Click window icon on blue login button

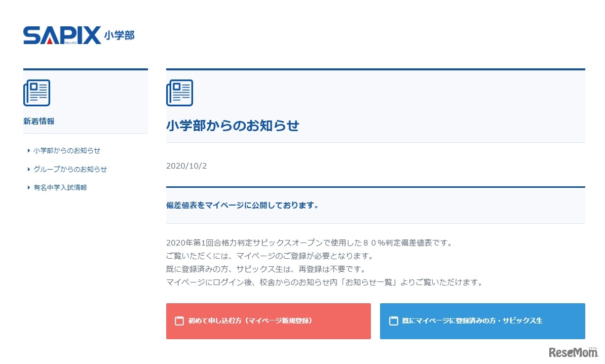tap(393, 321)
